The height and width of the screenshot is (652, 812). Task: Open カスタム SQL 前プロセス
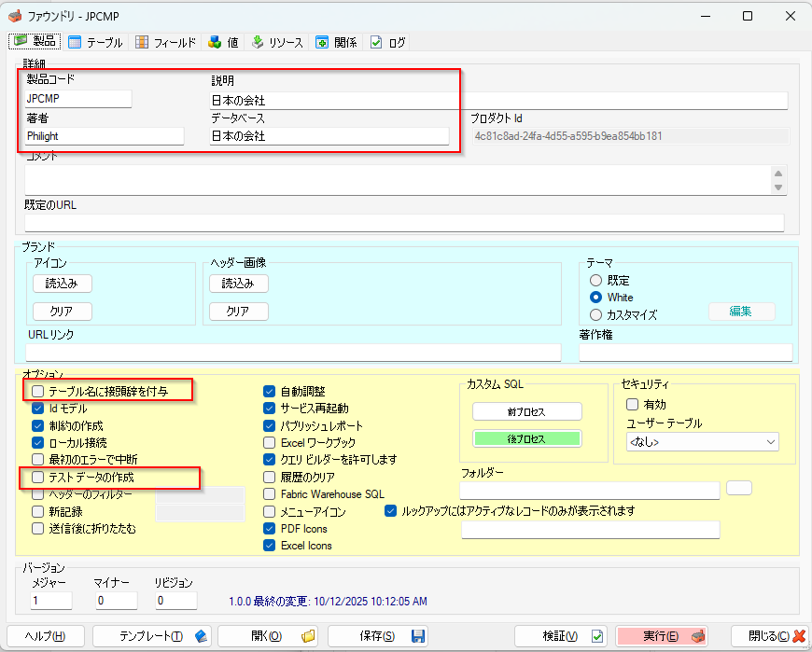526,412
